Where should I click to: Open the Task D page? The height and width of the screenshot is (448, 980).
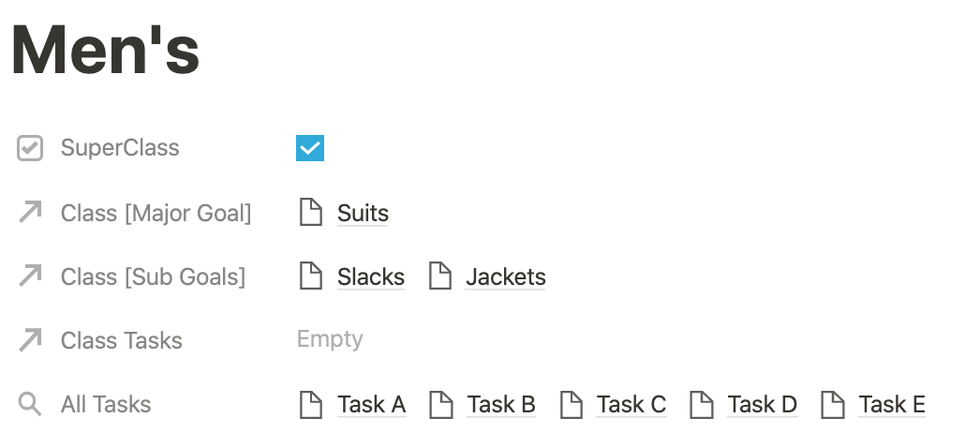click(x=763, y=404)
